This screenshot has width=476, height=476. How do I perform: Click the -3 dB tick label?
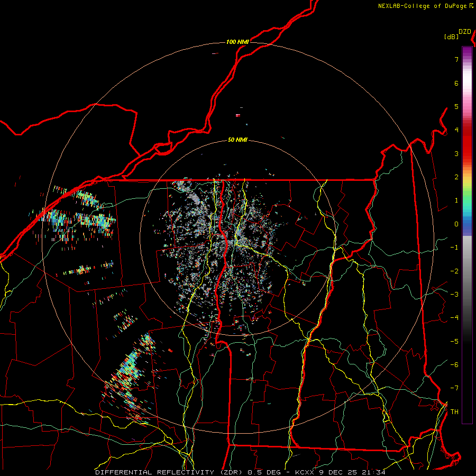[454, 295]
